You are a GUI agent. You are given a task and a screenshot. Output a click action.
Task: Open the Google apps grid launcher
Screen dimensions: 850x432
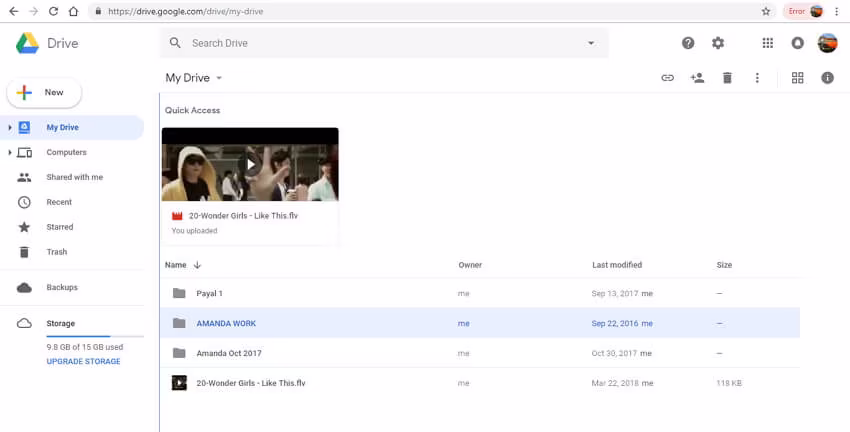coord(767,43)
